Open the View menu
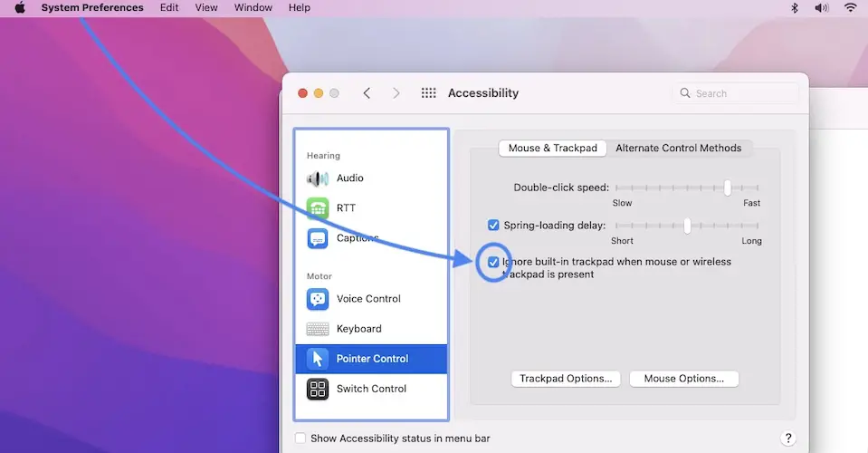The width and height of the screenshot is (868, 453). (x=206, y=8)
